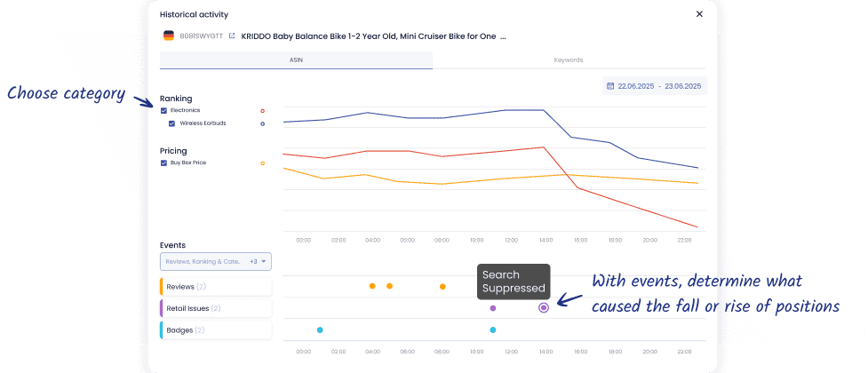Click the selected Search Suppressed event marker
This screenshot has height=373, width=868.
coord(544,307)
